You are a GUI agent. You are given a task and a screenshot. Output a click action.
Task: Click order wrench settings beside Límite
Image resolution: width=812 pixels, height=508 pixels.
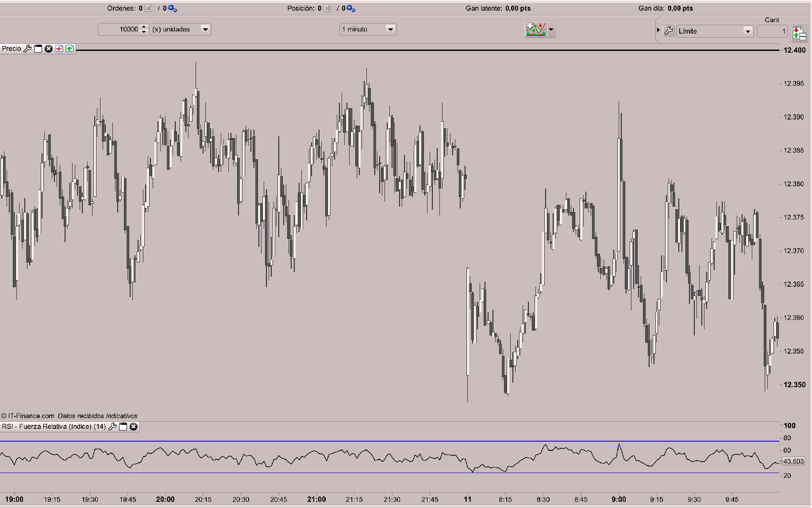[x=669, y=31]
